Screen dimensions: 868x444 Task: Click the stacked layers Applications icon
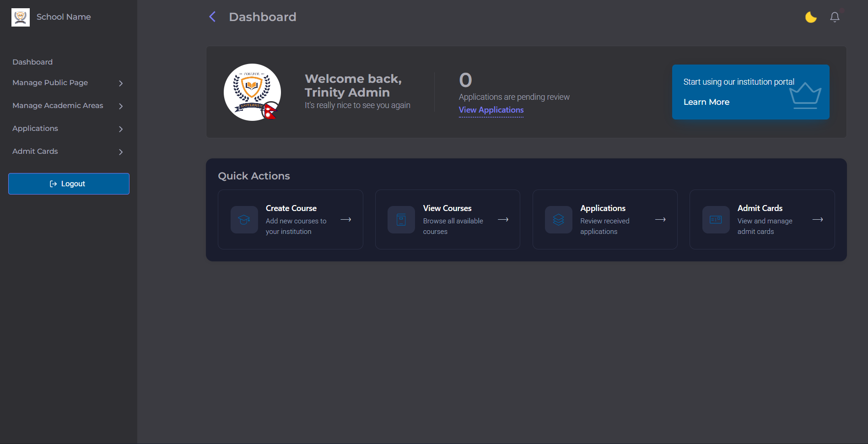coord(559,220)
